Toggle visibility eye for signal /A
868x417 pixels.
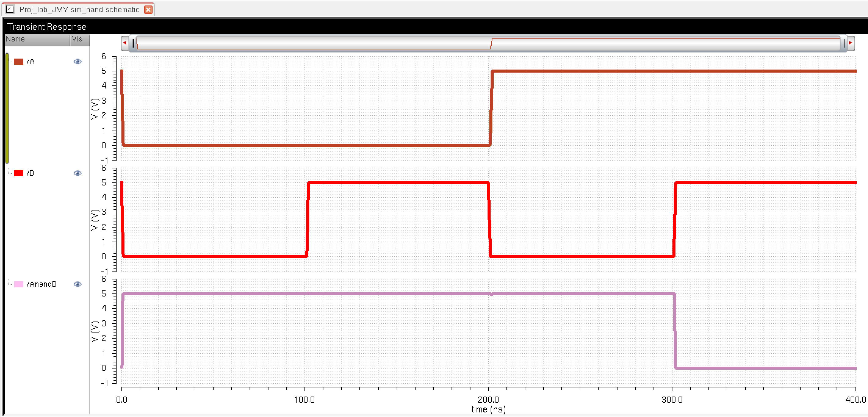77,61
